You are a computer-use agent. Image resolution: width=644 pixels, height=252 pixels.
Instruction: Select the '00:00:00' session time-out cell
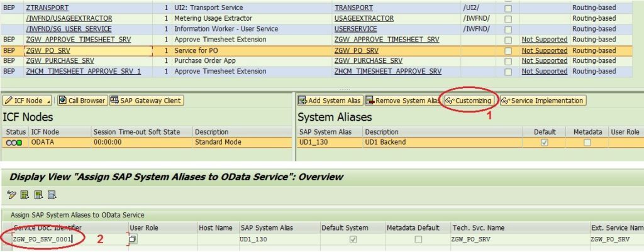coord(142,143)
